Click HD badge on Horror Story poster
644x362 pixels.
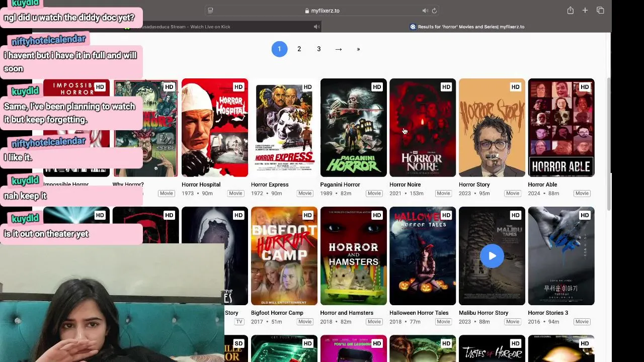tap(515, 87)
